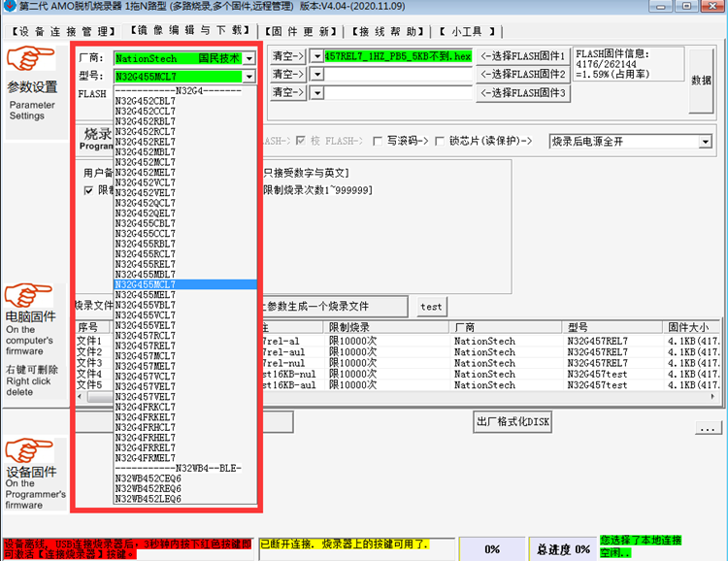The width and height of the screenshot is (728, 561).
Task: Select N32G4FRMEL7 from model list
Action: tap(184, 458)
